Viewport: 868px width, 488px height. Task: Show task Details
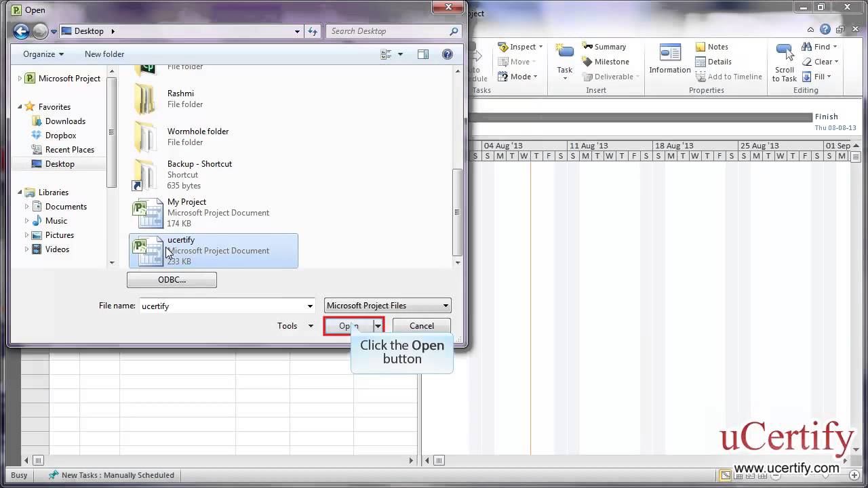click(x=713, y=62)
